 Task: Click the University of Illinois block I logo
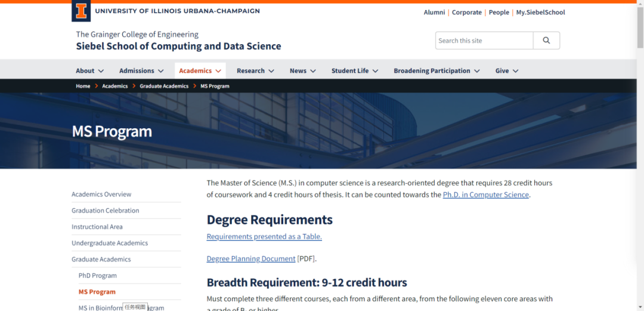tap(81, 11)
